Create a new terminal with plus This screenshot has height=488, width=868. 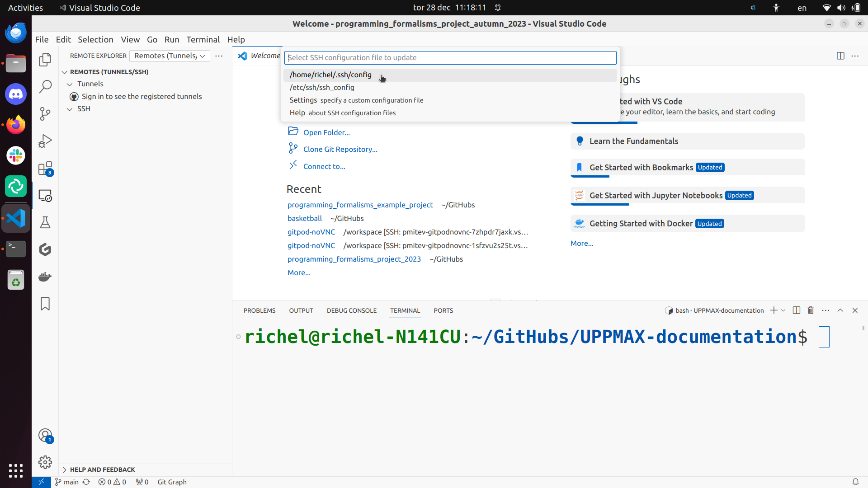[774, 310]
